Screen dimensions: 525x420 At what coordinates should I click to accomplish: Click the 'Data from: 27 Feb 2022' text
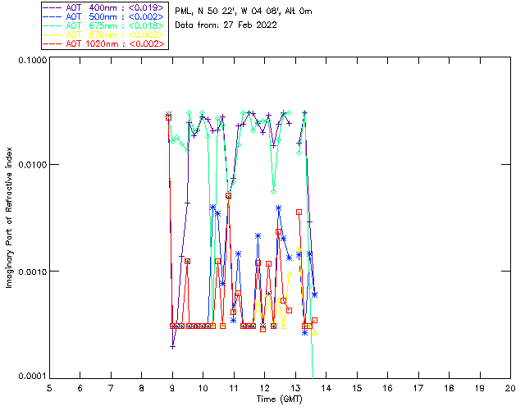click(x=226, y=25)
